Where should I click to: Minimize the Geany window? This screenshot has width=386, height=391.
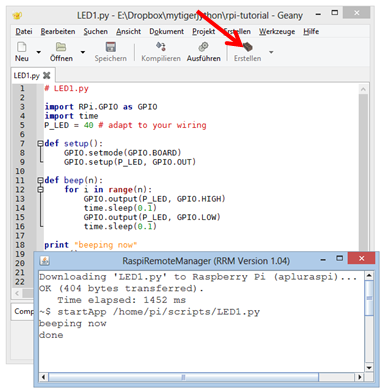click(318, 14)
